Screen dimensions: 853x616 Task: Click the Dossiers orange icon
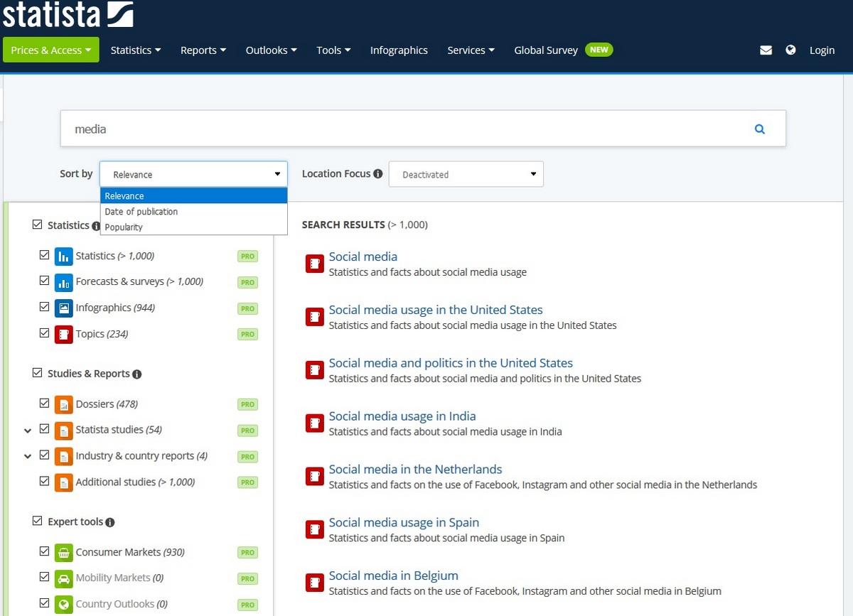coord(64,404)
